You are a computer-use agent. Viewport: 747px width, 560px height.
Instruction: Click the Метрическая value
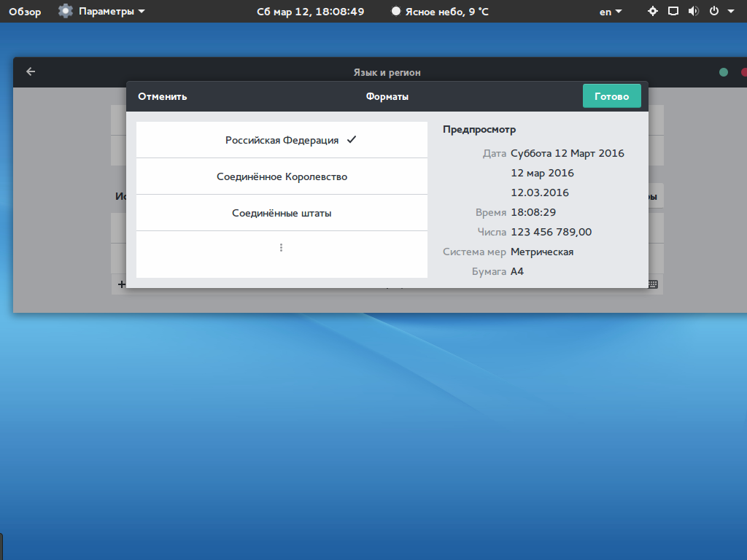click(542, 252)
